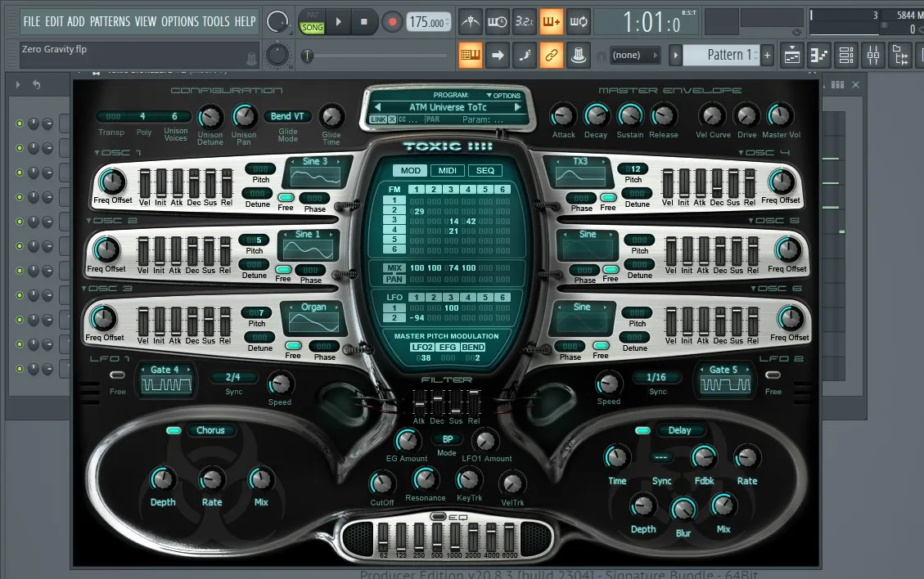Open the snap dropdown showing (none)
Image resolution: width=924 pixels, height=579 pixels.
[634, 56]
